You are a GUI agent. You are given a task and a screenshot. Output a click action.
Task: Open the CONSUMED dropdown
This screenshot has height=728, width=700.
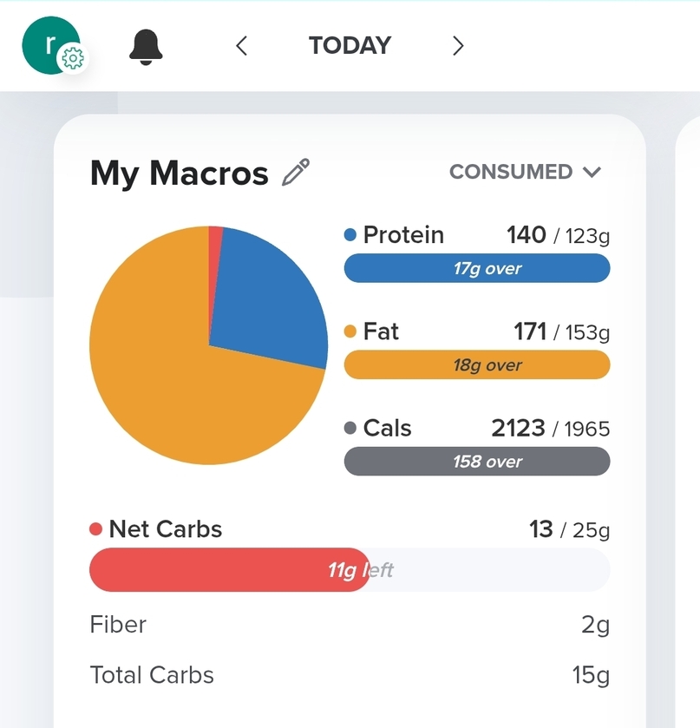tap(525, 172)
